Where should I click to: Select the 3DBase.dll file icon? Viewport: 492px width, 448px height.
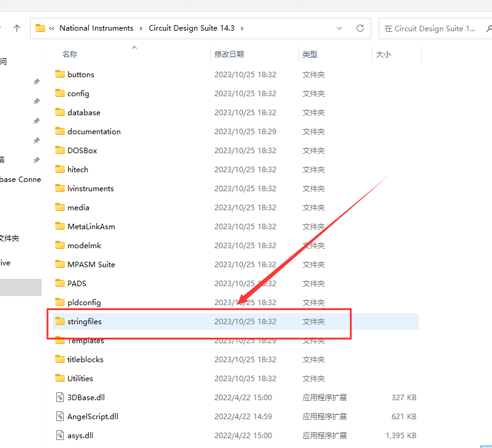coord(59,397)
